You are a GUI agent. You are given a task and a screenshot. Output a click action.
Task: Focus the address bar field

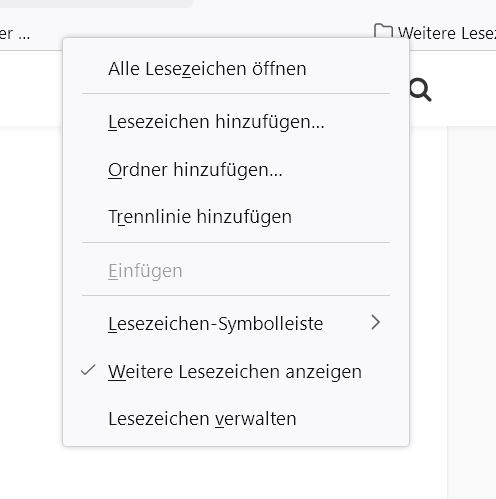point(96,3)
